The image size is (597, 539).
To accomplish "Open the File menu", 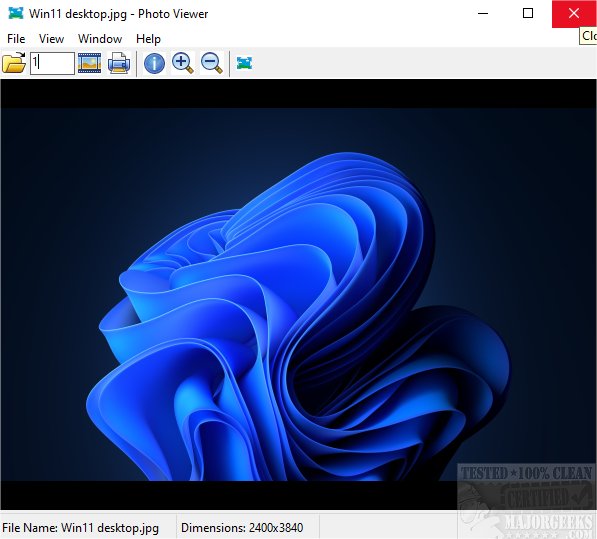I will click(x=16, y=39).
